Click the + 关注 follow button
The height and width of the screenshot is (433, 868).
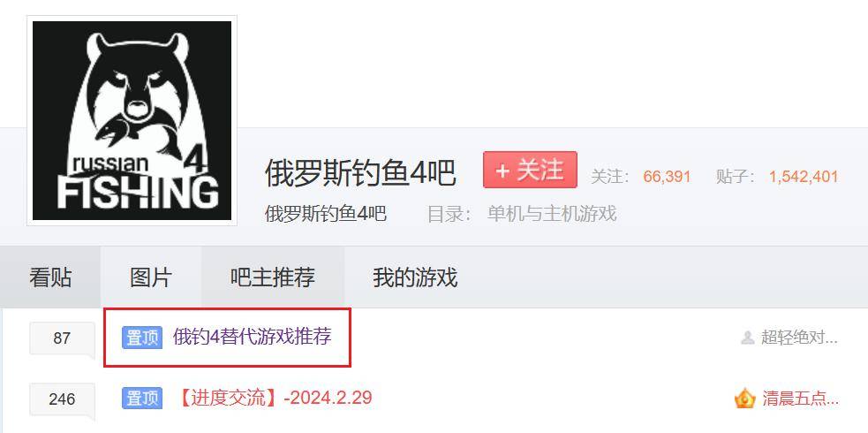point(530,170)
